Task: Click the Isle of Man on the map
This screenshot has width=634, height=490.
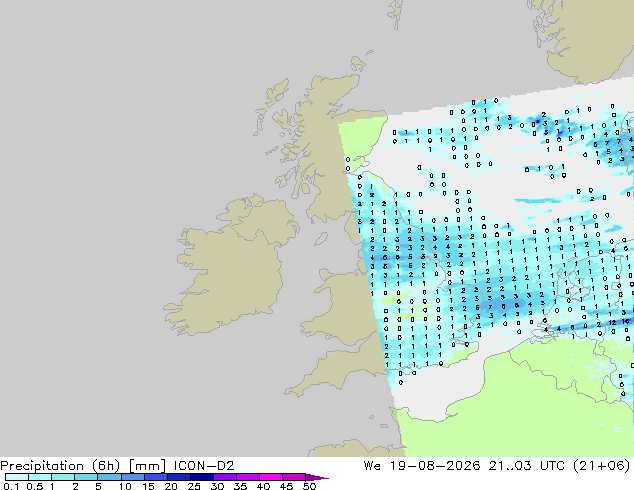Action: coord(321,239)
